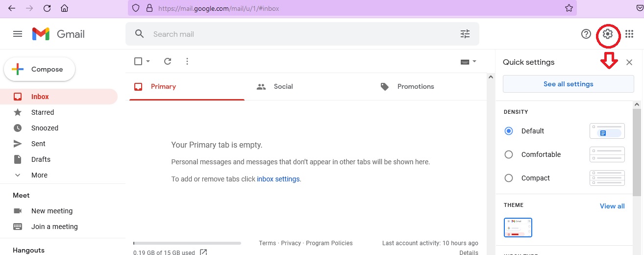The image size is (644, 255).
Task: Click the Default density preview thumbnail
Action: (x=607, y=131)
